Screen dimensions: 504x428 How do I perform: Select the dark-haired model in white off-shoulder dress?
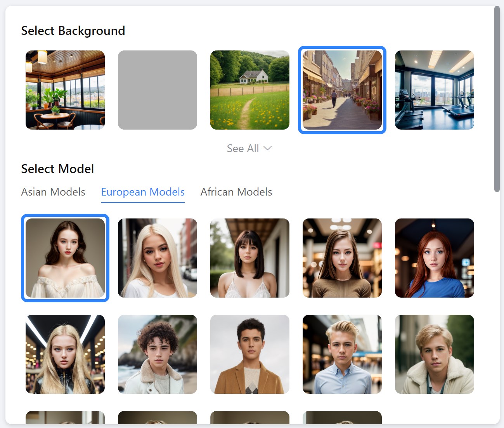click(x=65, y=258)
